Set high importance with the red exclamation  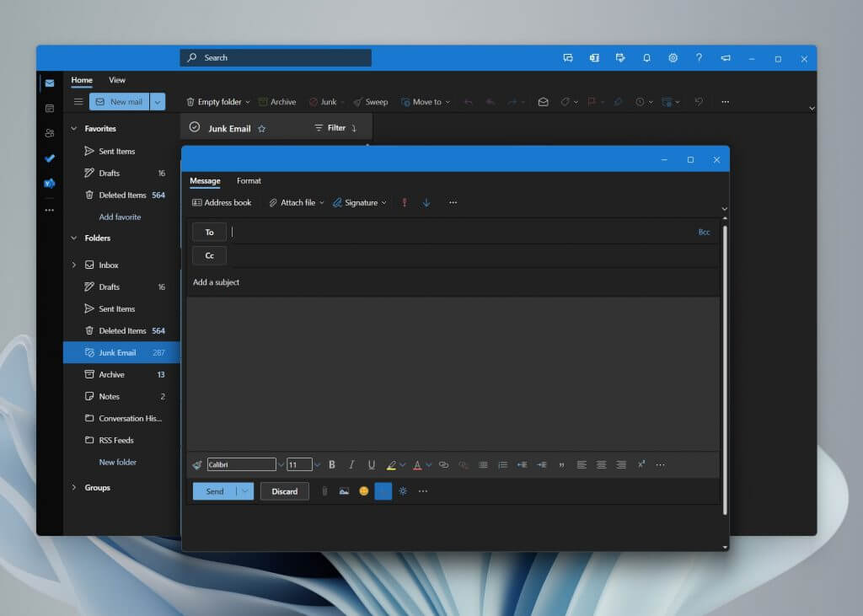[x=405, y=202]
